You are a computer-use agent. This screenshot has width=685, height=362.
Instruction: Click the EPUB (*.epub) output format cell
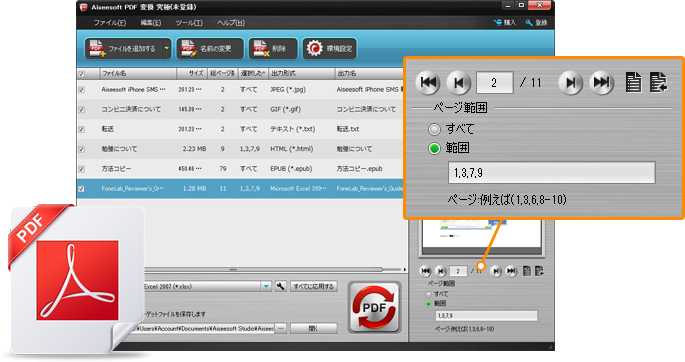pyautogui.click(x=291, y=169)
